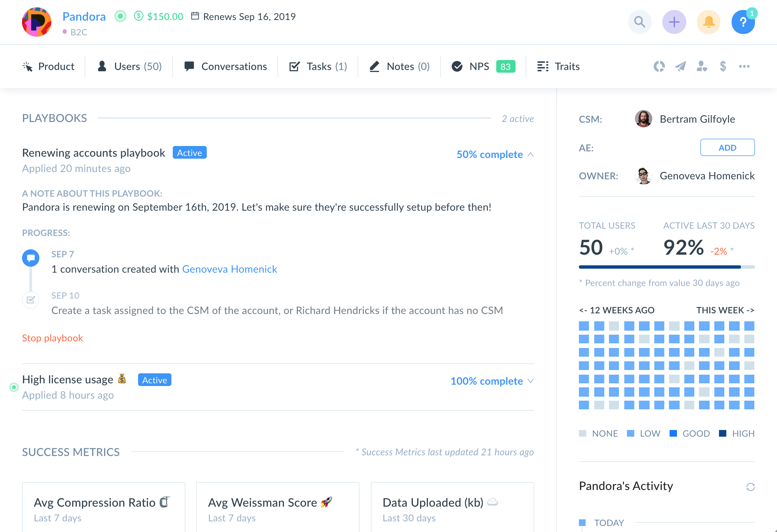Refresh Pandora's Activity feed
777x532 pixels.
coord(750,487)
